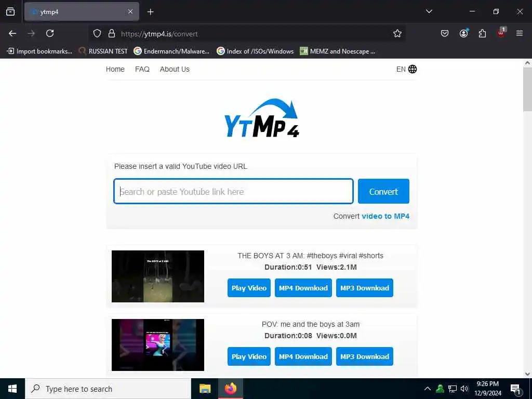
Task: MP3 Download for THE BOYS AT 3 AM
Action: 365,288
